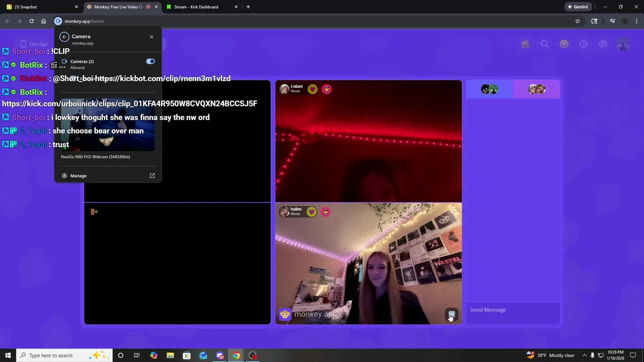Open the Chrome profile avatar
The width and height of the screenshot is (644, 362).
coord(625,21)
